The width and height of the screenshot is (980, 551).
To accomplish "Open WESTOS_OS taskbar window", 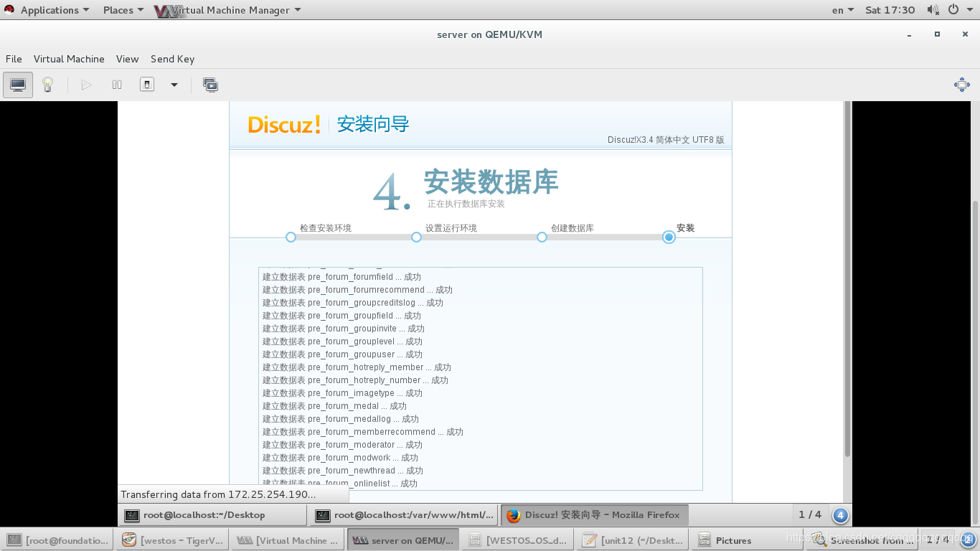I will pyautogui.click(x=519, y=540).
